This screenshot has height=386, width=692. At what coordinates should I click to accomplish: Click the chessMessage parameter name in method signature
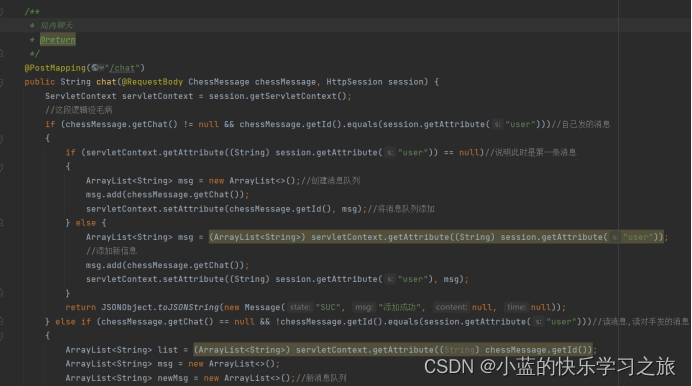285,82
